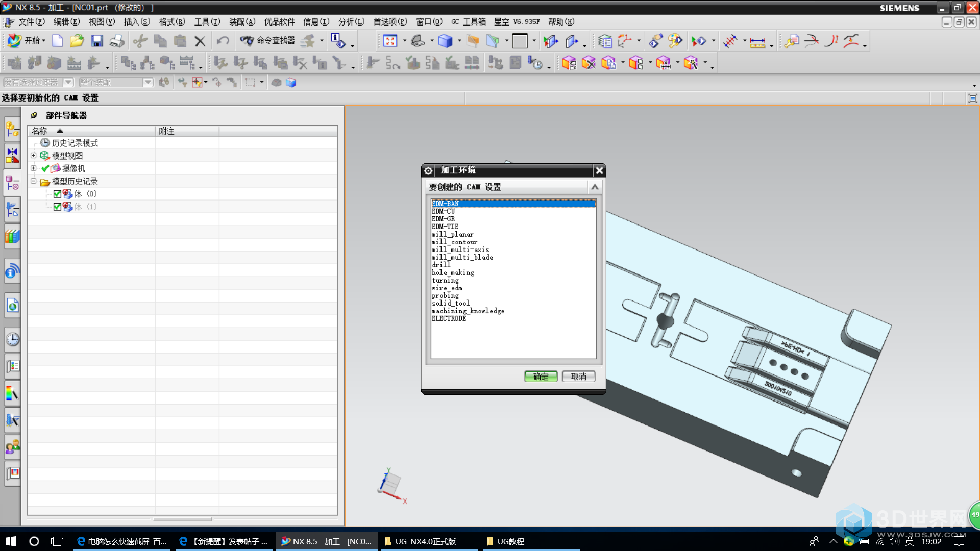Confirm with the 确定 button

(x=541, y=377)
